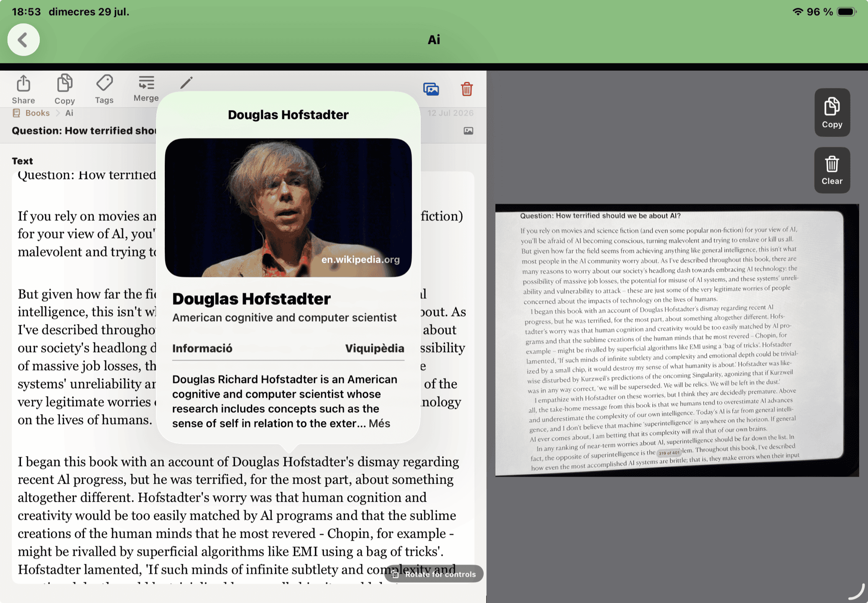Select the Informació section heading

(x=202, y=348)
